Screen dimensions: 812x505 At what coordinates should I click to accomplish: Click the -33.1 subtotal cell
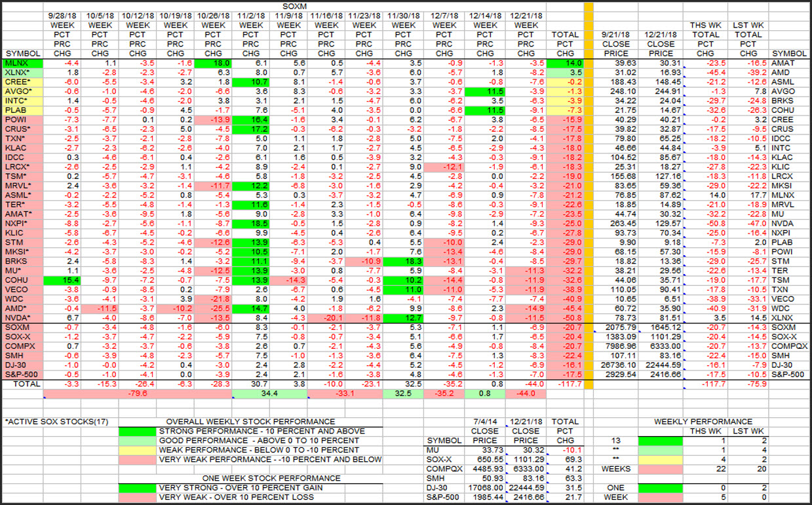point(345,394)
